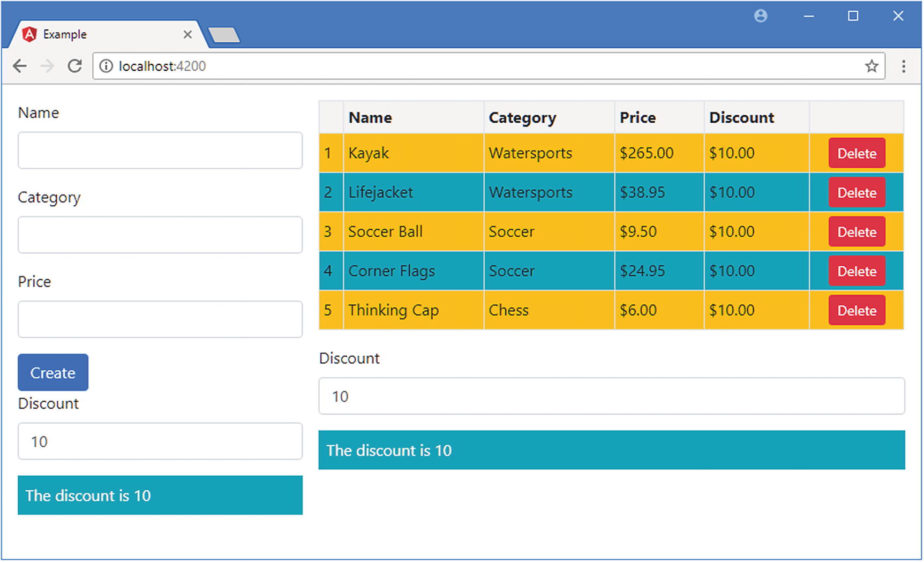Viewport: 924px width, 562px height.
Task: Reload the page with the refresh icon
Action: coord(74,66)
